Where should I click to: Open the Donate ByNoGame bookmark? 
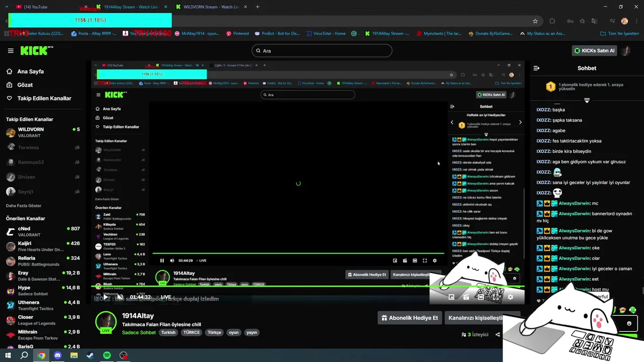491,34
